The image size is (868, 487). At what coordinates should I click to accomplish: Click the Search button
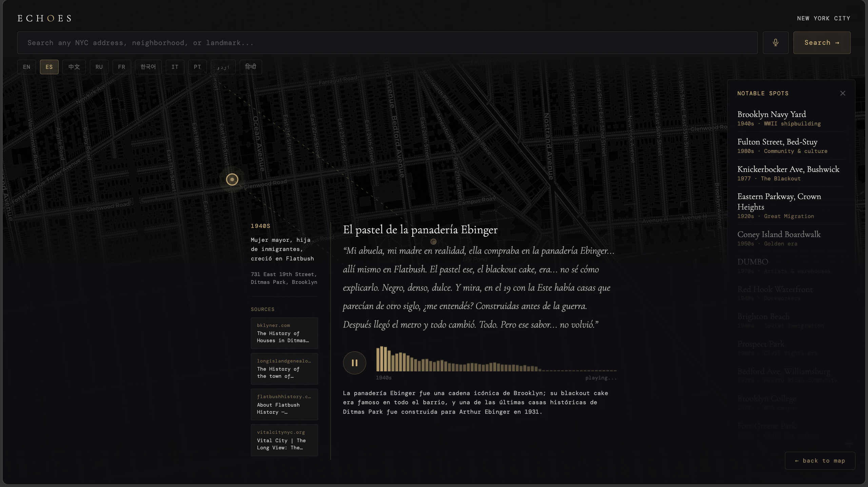pos(822,43)
